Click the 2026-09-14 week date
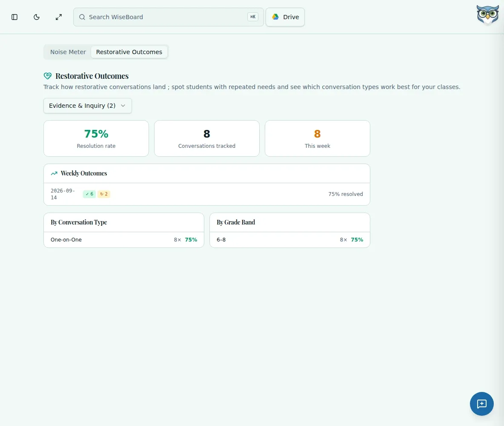The image size is (504, 426). (x=63, y=194)
